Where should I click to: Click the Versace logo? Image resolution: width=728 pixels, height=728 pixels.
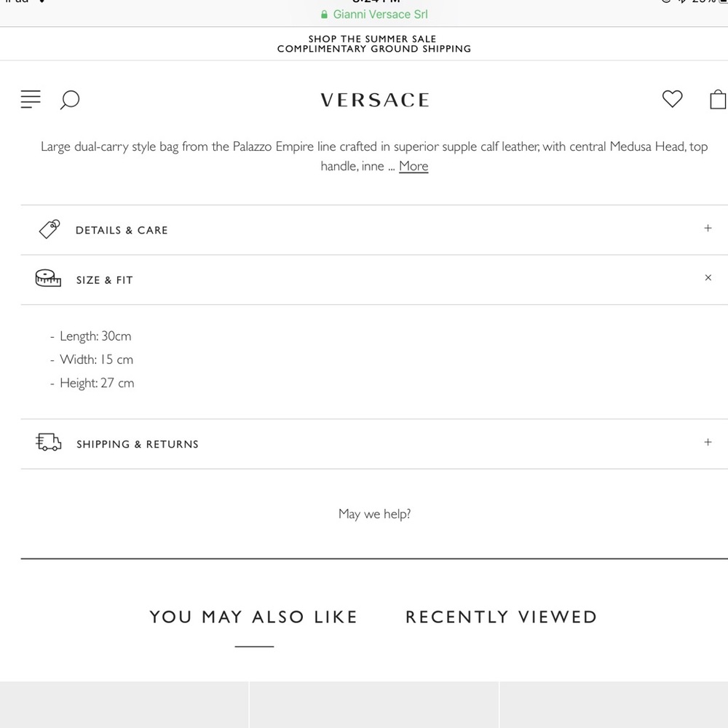[x=375, y=100]
